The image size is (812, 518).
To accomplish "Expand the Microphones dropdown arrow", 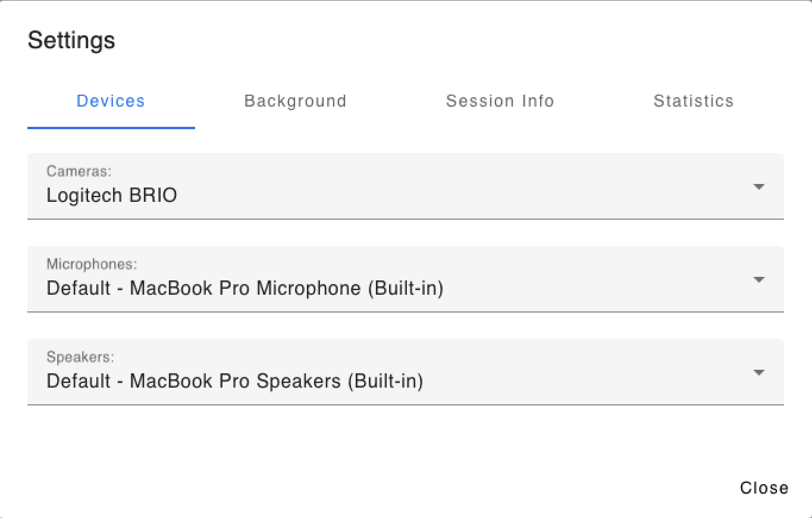I will click(758, 279).
